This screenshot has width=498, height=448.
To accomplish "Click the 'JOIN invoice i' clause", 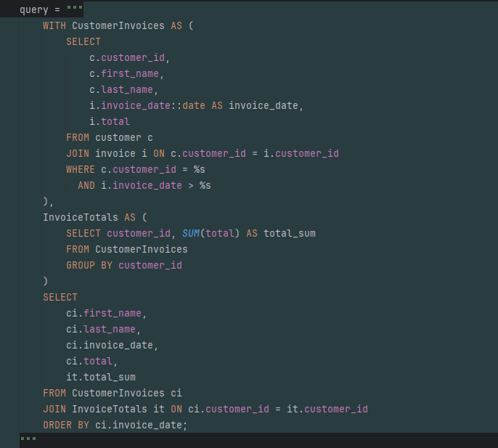I will coord(106,153).
